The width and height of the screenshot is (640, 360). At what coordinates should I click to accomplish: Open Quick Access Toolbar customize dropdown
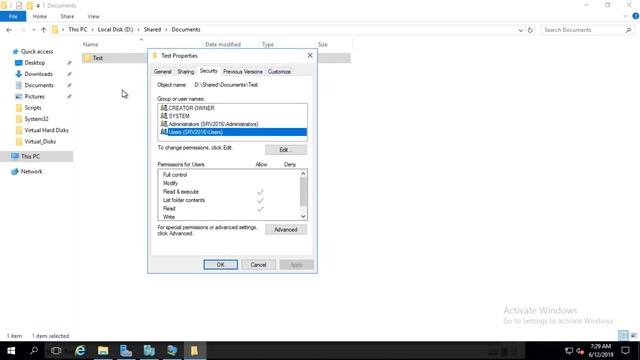(38, 6)
